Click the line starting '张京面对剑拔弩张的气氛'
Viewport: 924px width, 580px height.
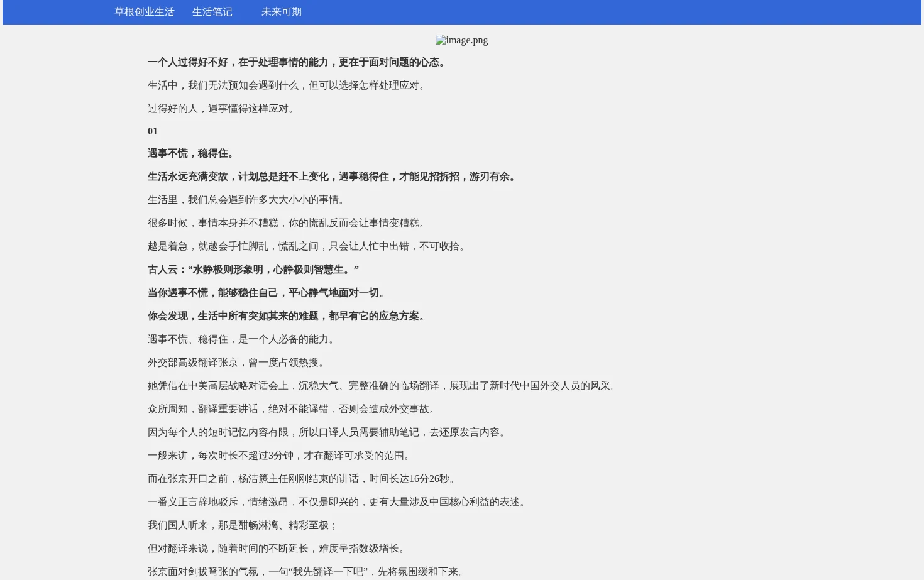(x=307, y=572)
